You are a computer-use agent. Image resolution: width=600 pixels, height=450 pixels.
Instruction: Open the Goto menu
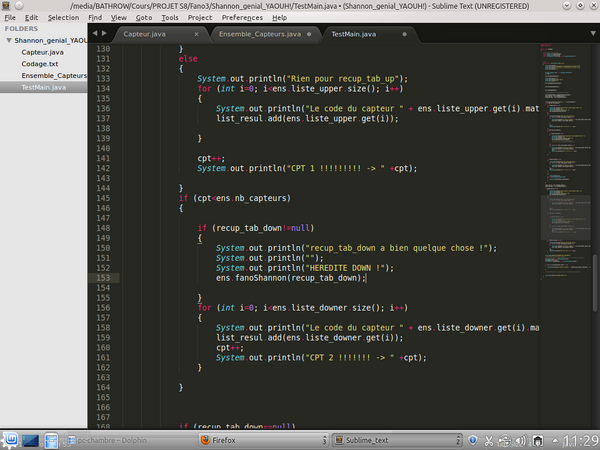click(x=145, y=17)
